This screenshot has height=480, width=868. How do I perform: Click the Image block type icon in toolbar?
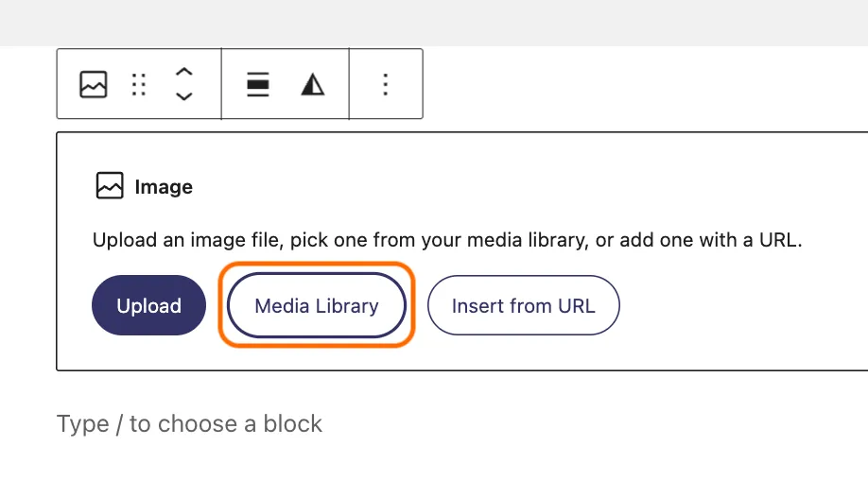click(x=93, y=84)
